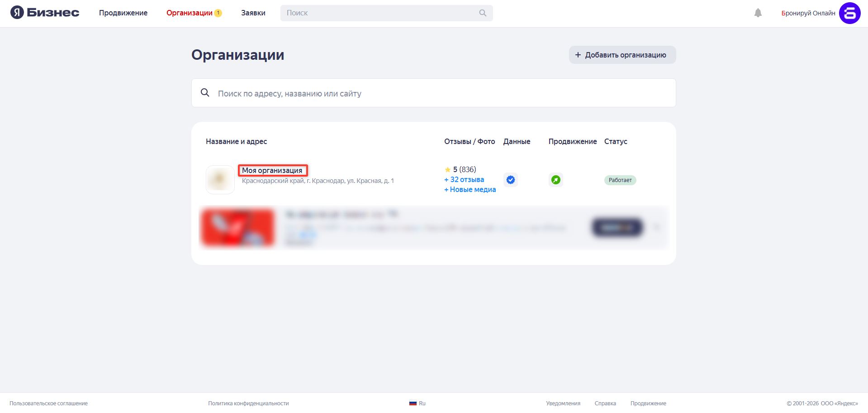Image resolution: width=868 pixels, height=413 pixels.
Task: Open the Организации tab
Action: click(190, 13)
